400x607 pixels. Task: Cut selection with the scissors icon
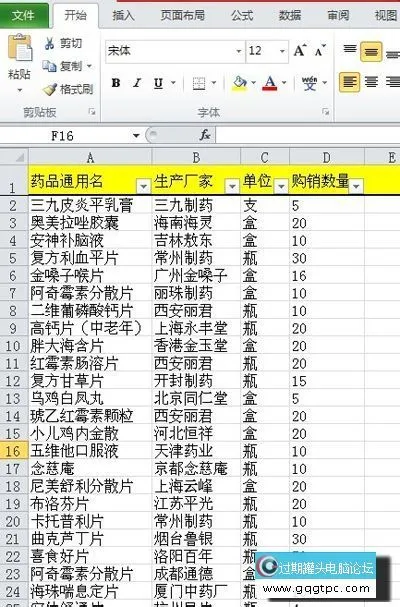(49, 43)
